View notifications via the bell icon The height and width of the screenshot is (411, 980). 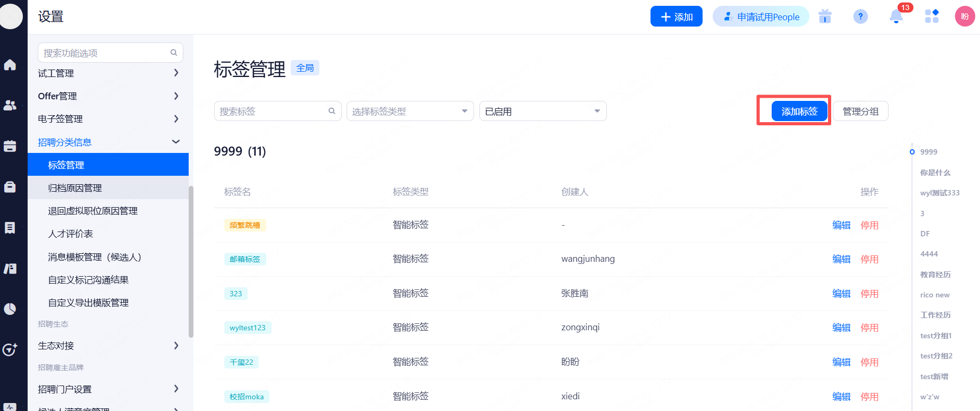tap(896, 16)
